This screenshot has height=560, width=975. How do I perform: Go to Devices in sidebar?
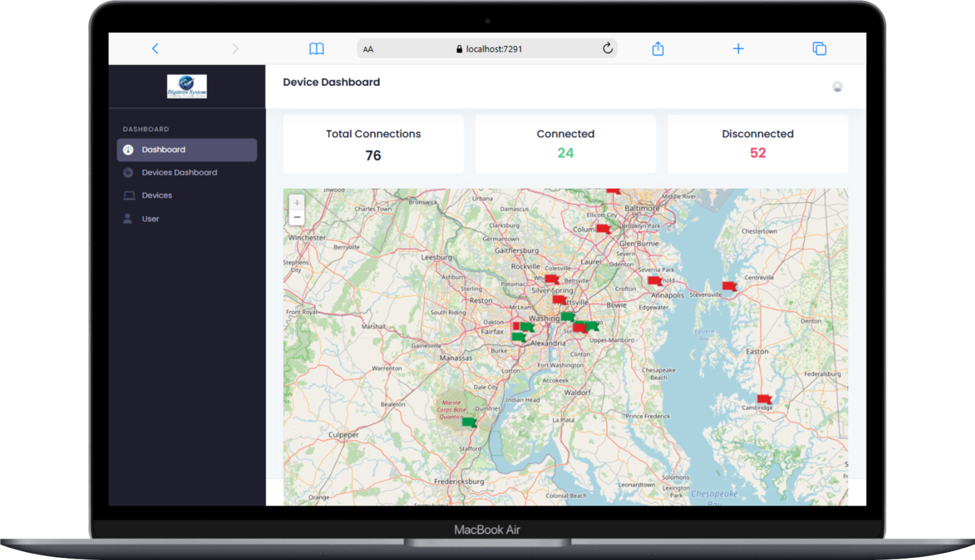click(157, 196)
